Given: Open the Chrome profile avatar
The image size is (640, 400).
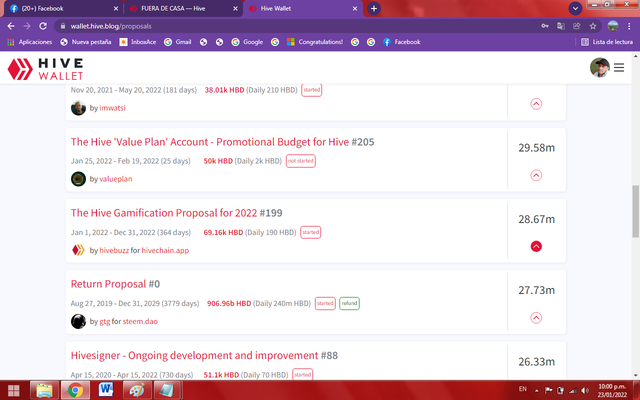Looking at the screenshot, I should 613,26.
